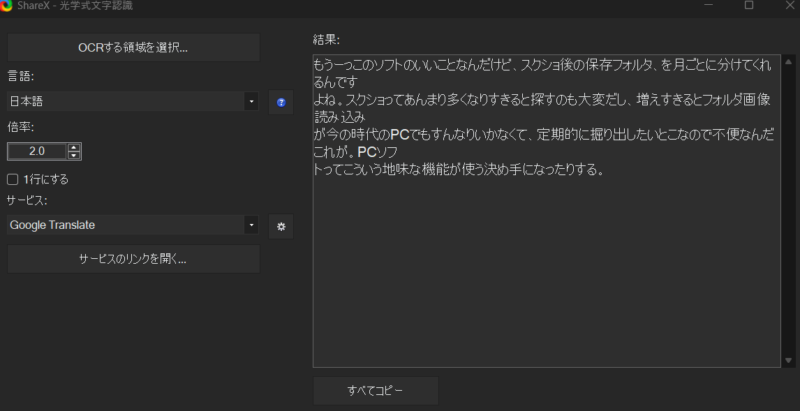800x411 pixels.
Task: Click the OCRする領域を選択 button
Action: (x=133, y=47)
